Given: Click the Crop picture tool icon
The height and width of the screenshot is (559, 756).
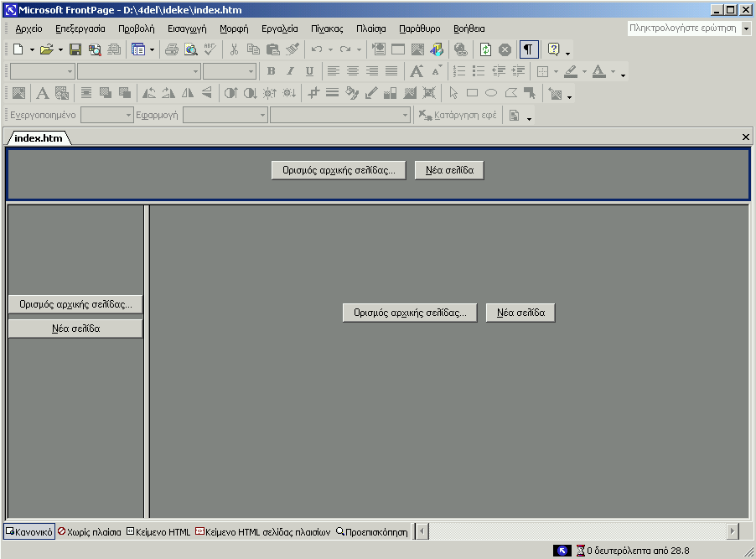Looking at the screenshot, I should point(313,93).
